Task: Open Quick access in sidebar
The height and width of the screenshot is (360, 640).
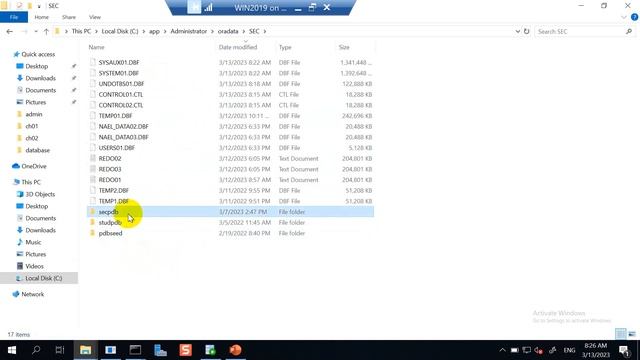Action: pos(38,54)
